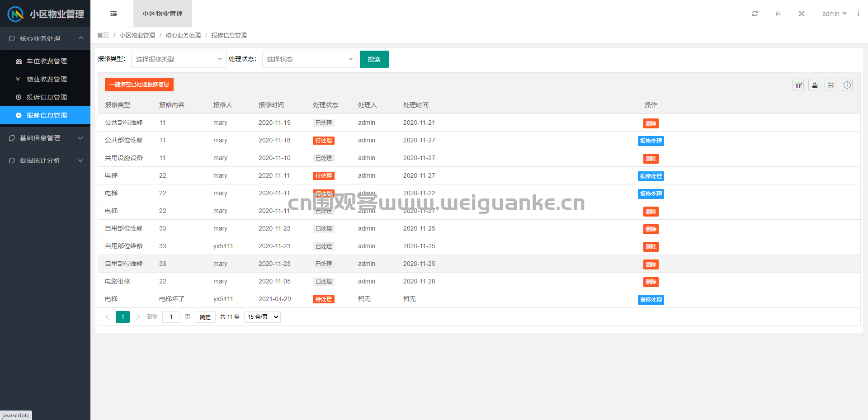
Task: Click 一键清空已处理报修信息 button
Action: point(139,85)
